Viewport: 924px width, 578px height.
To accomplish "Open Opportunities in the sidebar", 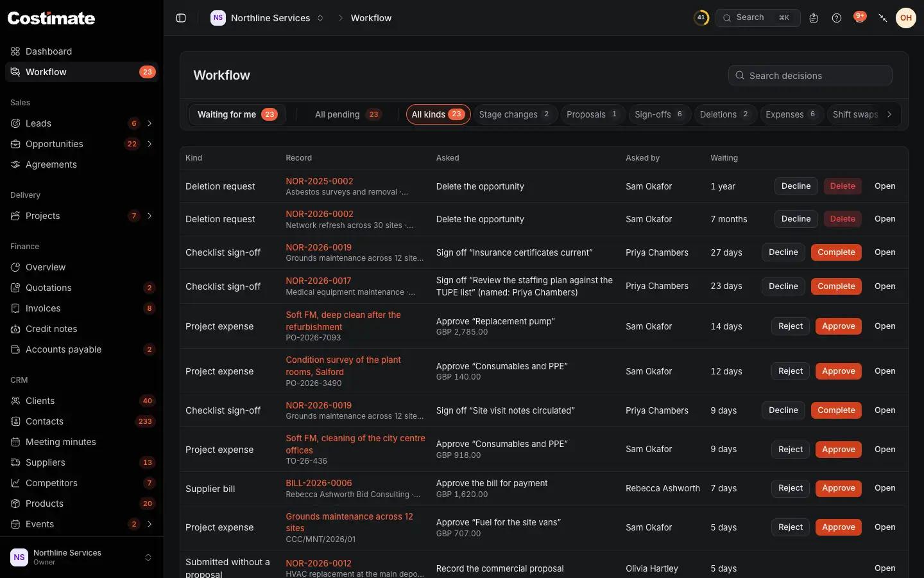I will (x=71, y=144).
